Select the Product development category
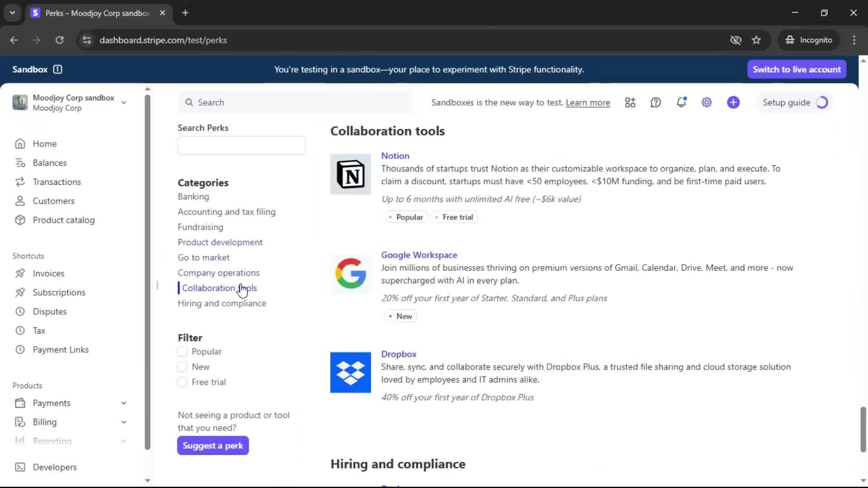 [220, 242]
